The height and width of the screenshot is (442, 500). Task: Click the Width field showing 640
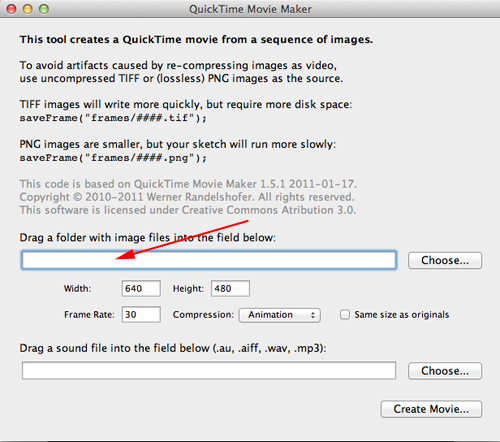tap(141, 288)
